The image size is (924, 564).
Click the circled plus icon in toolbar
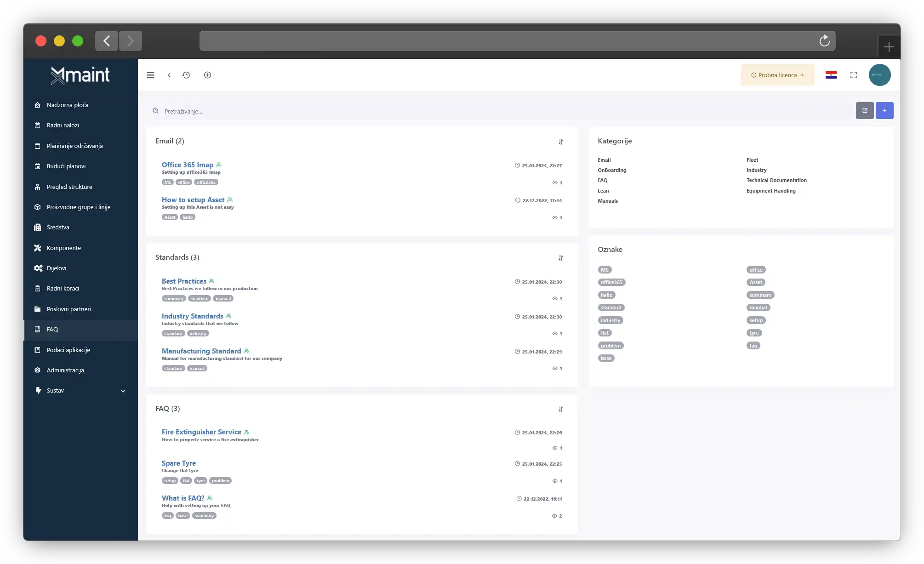point(207,75)
